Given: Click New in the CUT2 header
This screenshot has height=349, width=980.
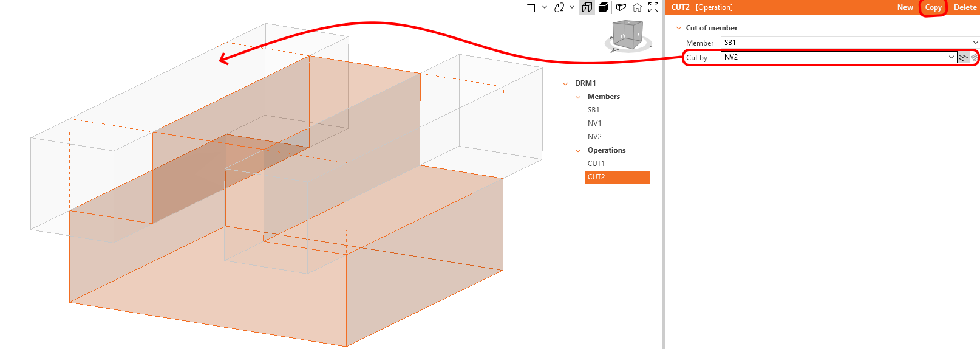Looking at the screenshot, I should 905,7.
